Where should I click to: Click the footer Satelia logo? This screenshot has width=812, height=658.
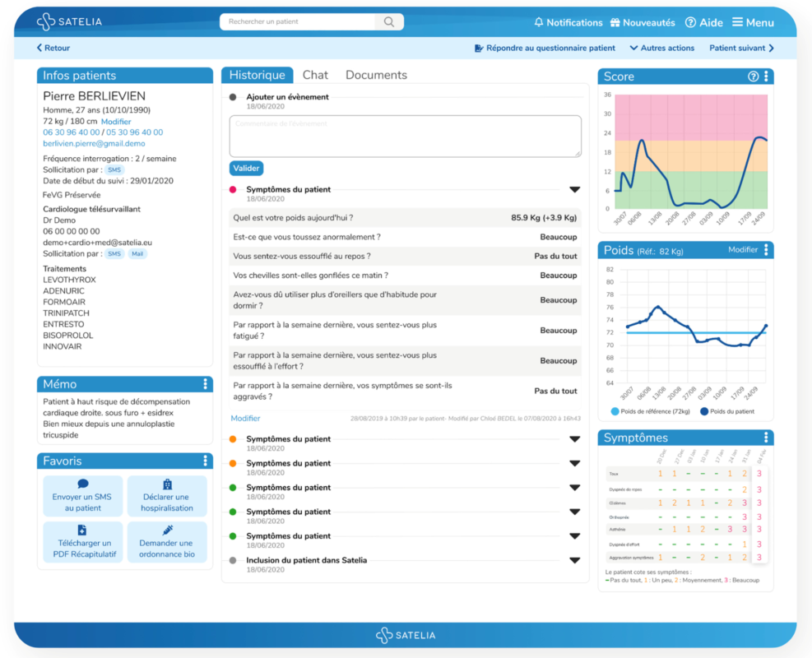pyautogui.click(x=406, y=635)
